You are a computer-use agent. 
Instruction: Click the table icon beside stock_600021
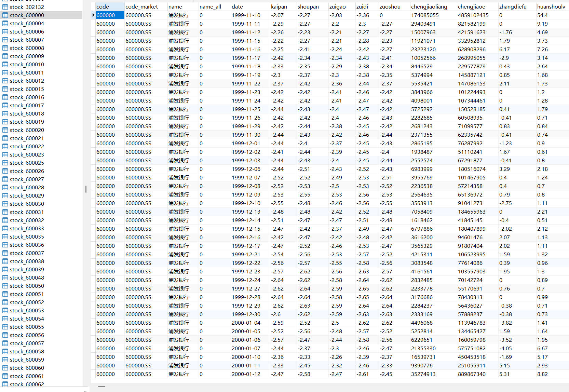click(5, 138)
